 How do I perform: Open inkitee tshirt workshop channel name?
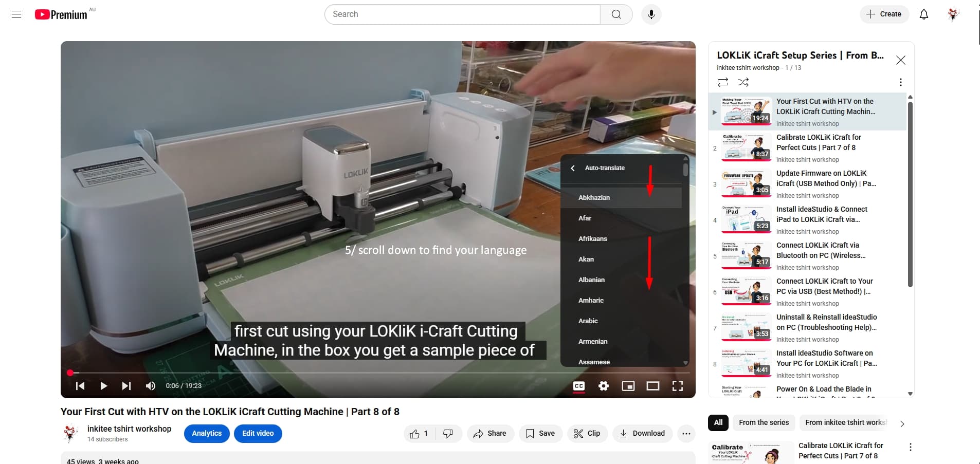pyautogui.click(x=129, y=429)
